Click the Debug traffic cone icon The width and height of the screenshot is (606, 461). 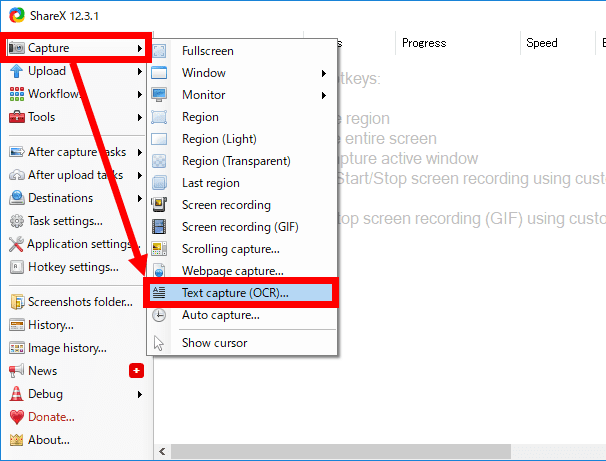[x=16, y=394]
